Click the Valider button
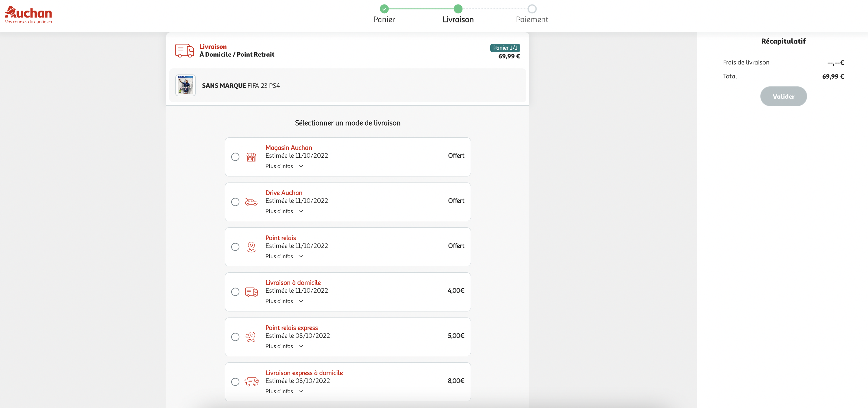 784,96
